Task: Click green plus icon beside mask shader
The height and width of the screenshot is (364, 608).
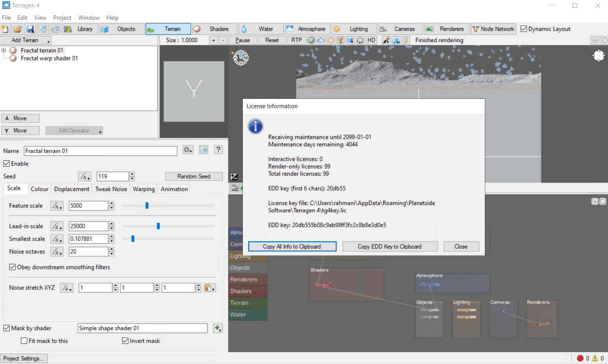Action: click(218, 328)
